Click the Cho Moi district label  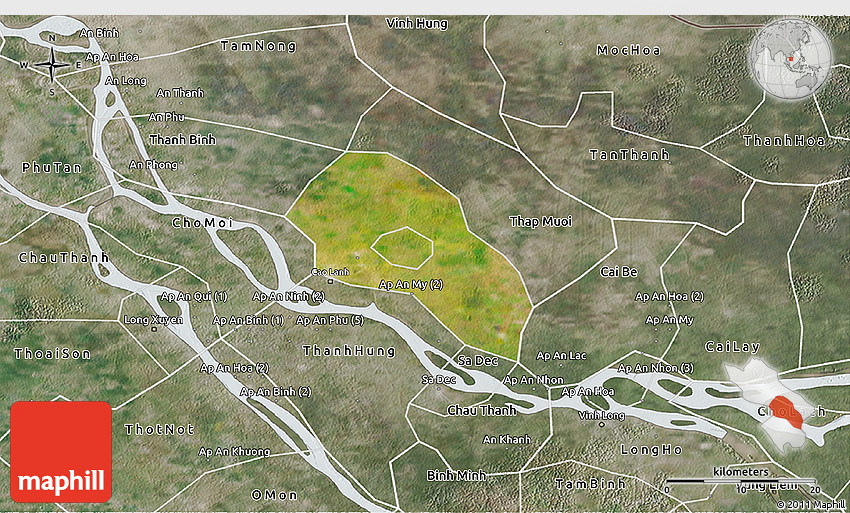coord(202,223)
